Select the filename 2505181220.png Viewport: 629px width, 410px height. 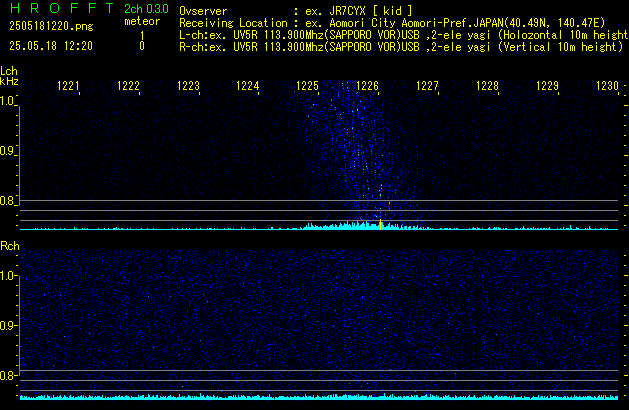(x=51, y=26)
